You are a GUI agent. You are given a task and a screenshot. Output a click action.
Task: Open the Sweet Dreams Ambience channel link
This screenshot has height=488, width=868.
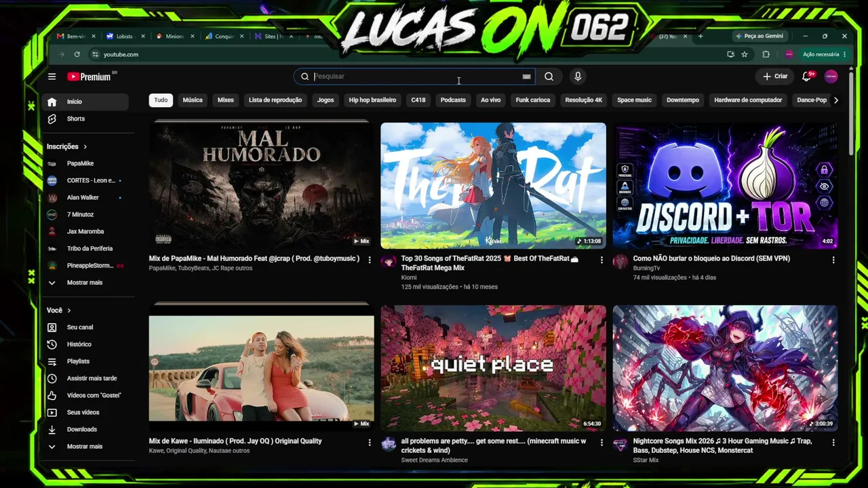click(435, 460)
